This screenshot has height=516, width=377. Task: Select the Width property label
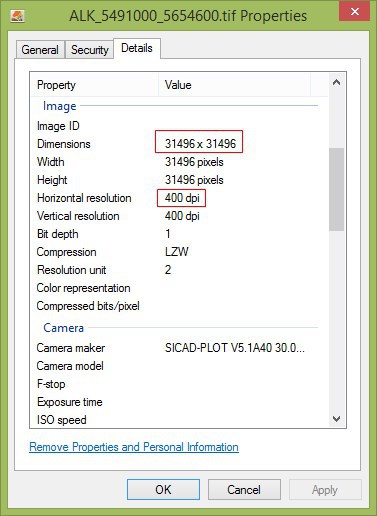click(x=51, y=162)
